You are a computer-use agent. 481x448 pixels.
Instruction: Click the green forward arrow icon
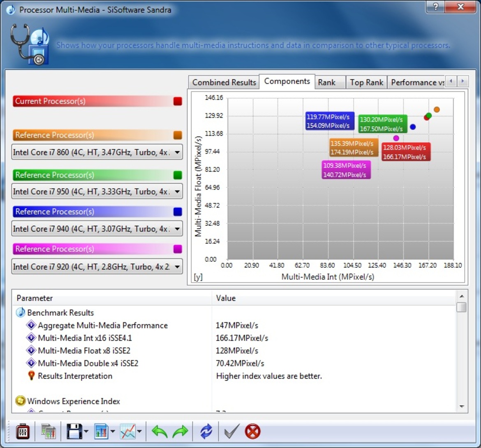180,432
